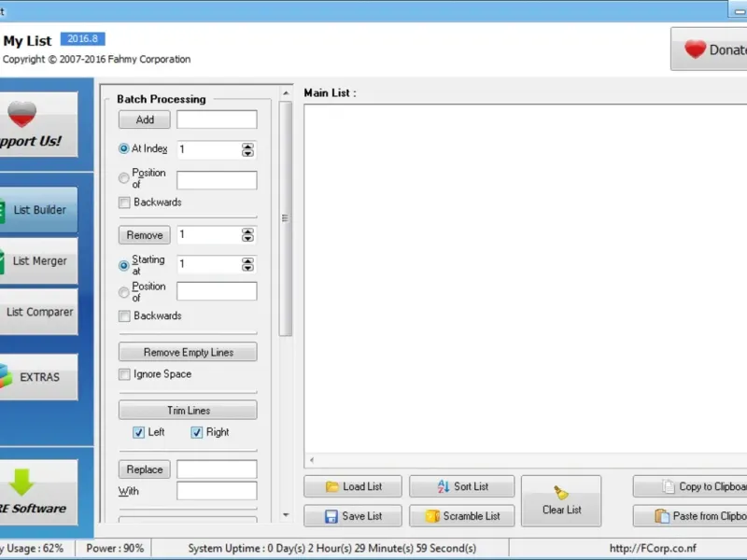Screen dimensions: 747x560
Task: Click the System Uptime status text
Action: [332, 549]
